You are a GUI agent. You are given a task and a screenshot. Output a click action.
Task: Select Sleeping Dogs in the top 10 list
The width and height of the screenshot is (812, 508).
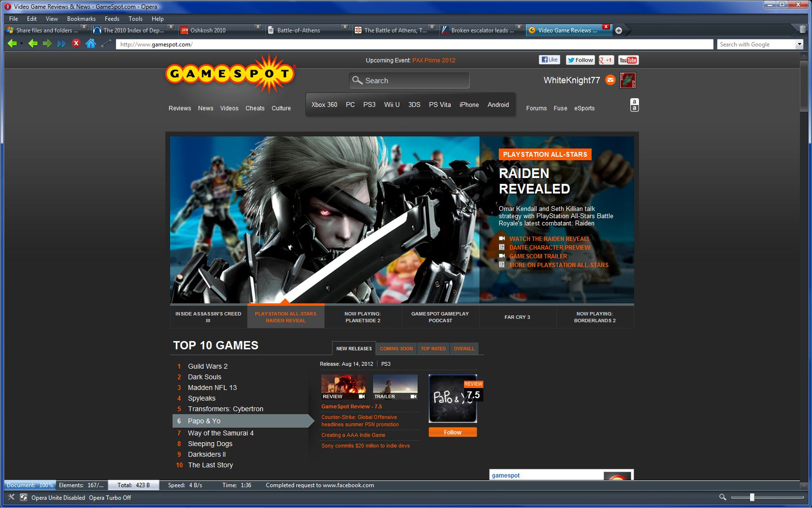pos(210,444)
